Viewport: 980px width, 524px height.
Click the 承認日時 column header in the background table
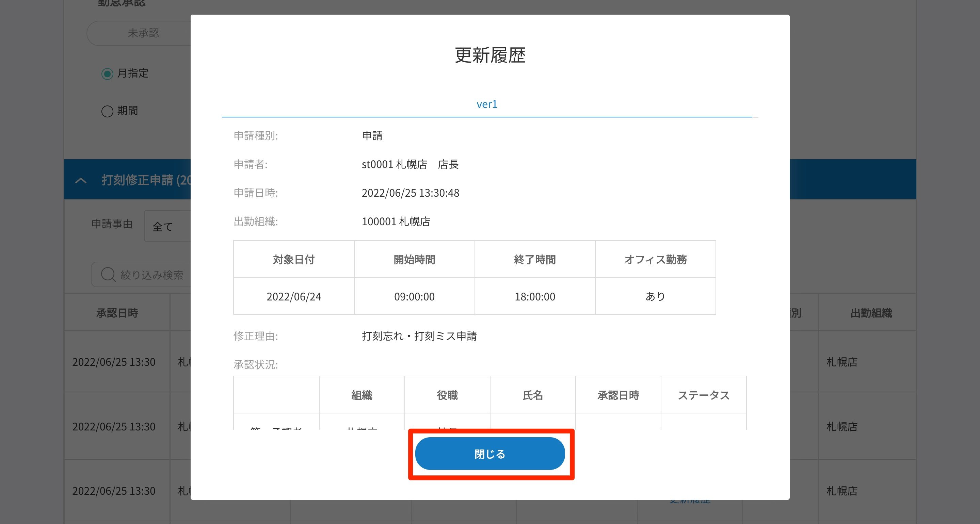(117, 313)
